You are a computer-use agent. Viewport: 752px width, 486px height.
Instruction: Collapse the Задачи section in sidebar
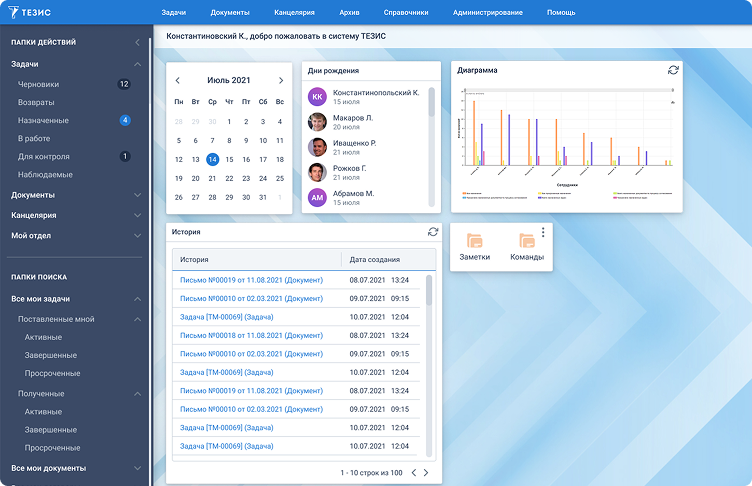coord(137,64)
